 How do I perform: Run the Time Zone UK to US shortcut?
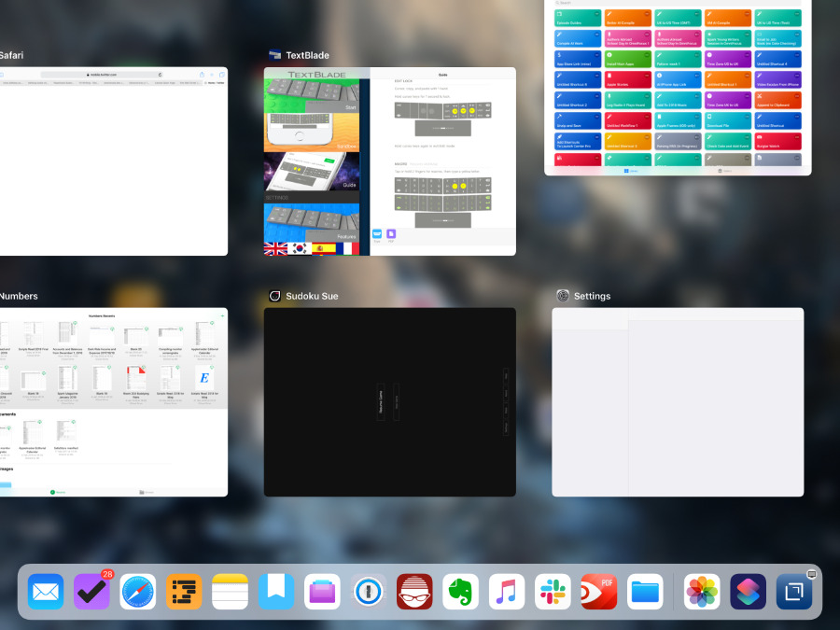tap(728, 100)
